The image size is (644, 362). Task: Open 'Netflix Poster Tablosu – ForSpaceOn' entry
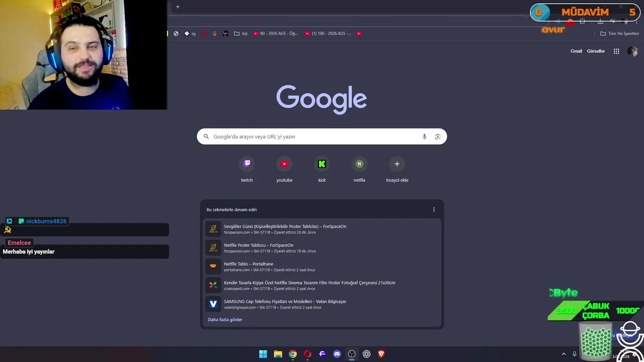[x=322, y=247]
